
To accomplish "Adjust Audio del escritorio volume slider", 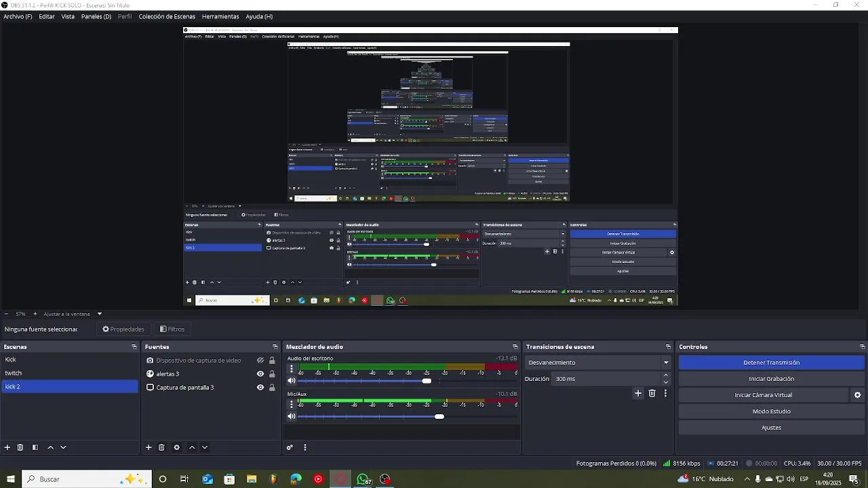I will click(x=426, y=381).
